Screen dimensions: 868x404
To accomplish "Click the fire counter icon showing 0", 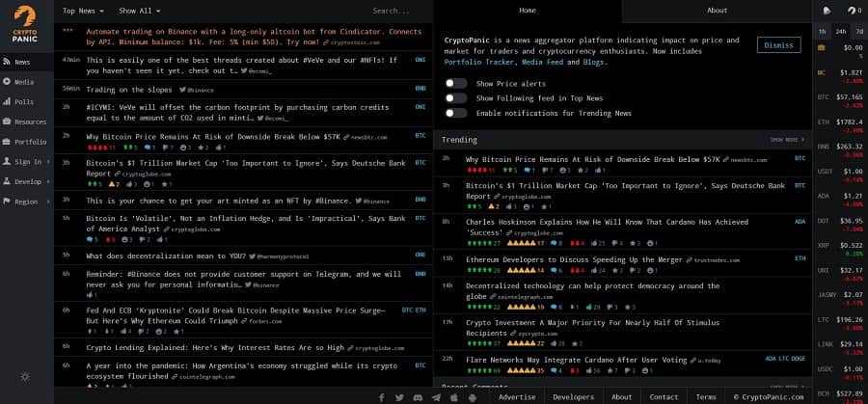I will point(854,10).
